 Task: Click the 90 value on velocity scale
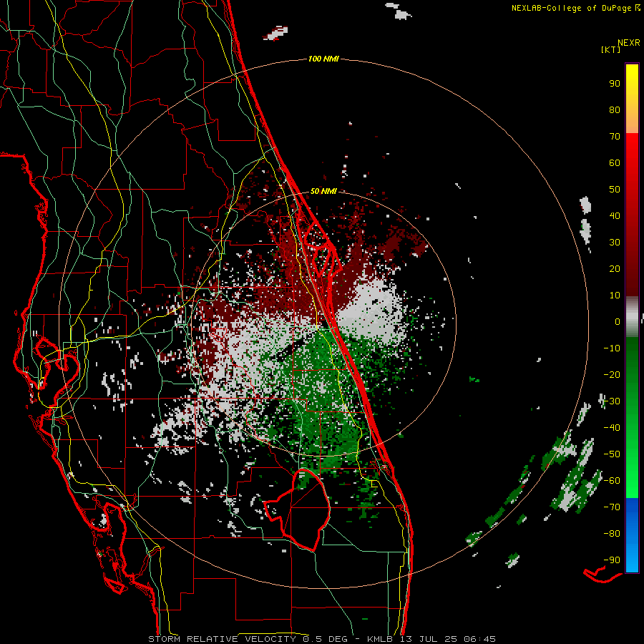pos(615,84)
